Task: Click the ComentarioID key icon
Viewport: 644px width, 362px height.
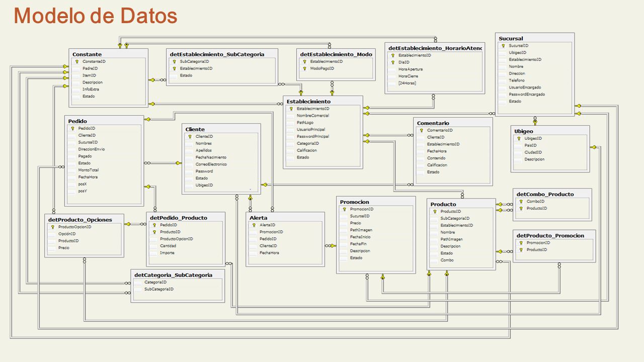Action: 421,130
